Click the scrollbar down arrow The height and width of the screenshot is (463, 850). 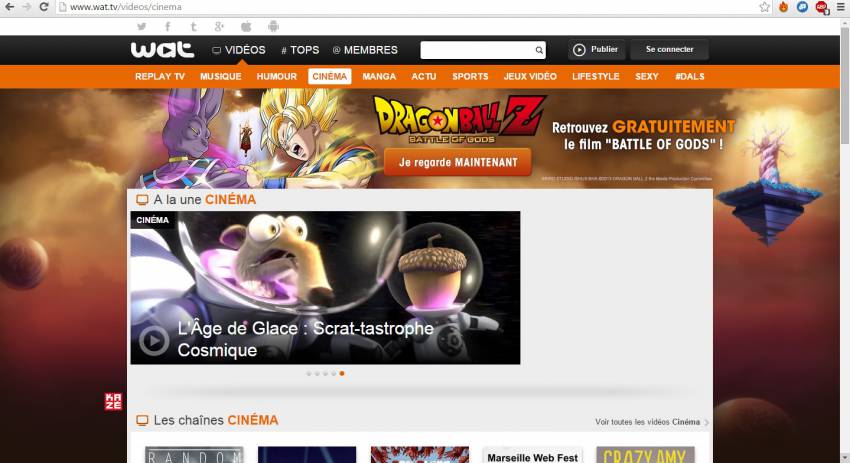pyautogui.click(x=845, y=459)
